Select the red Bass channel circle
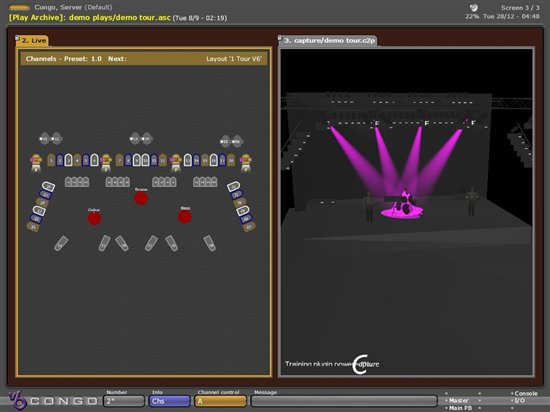Viewport: 550px width, 412px height. [185, 217]
